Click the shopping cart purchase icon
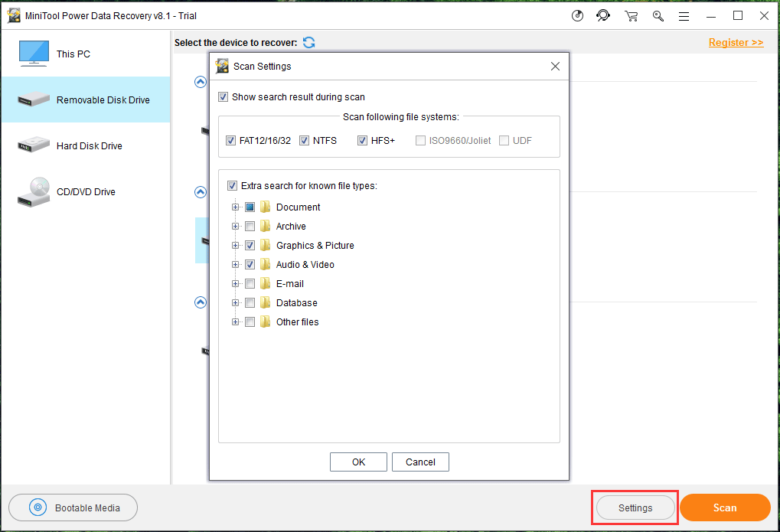The height and width of the screenshot is (532, 780). click(x=631, y=15)
